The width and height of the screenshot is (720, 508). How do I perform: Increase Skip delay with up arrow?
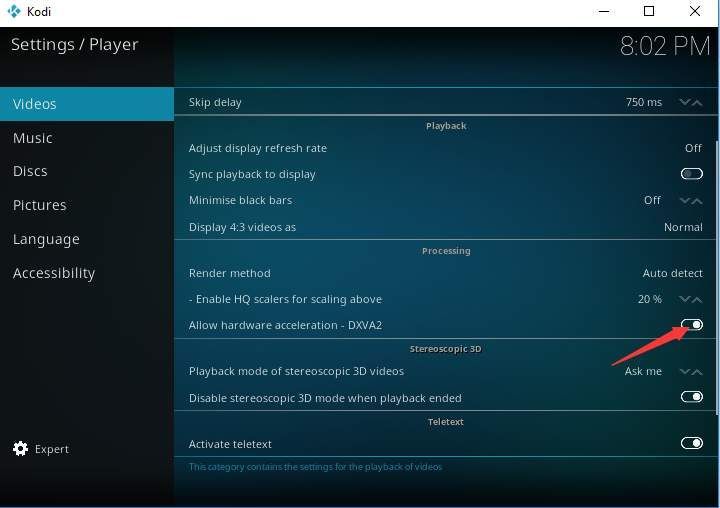pos(697,102)
